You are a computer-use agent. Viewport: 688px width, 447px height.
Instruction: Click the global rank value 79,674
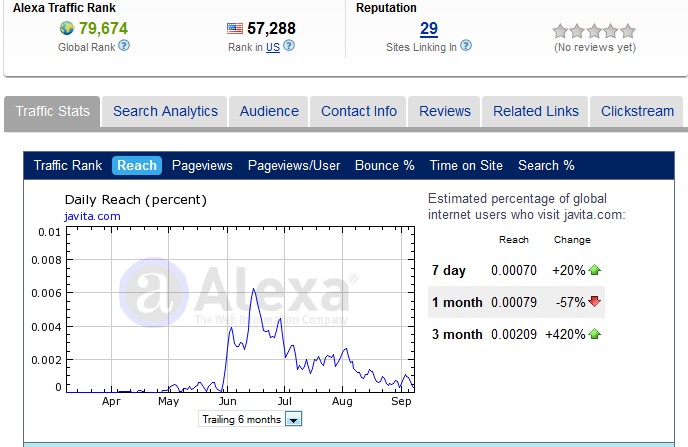click(103, 29)
